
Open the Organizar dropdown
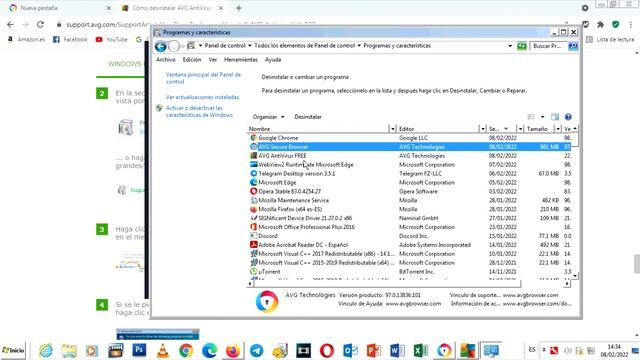point(268,117)
